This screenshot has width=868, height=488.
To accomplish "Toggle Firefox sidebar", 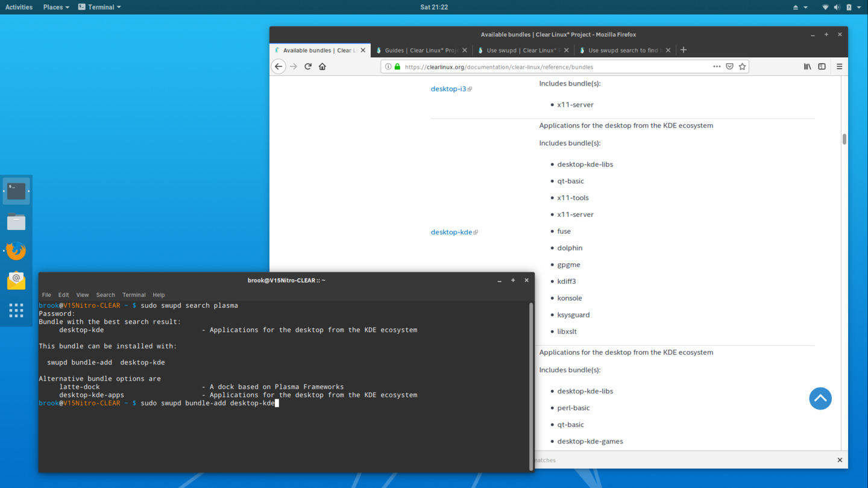I will click(x=822, y=67).
